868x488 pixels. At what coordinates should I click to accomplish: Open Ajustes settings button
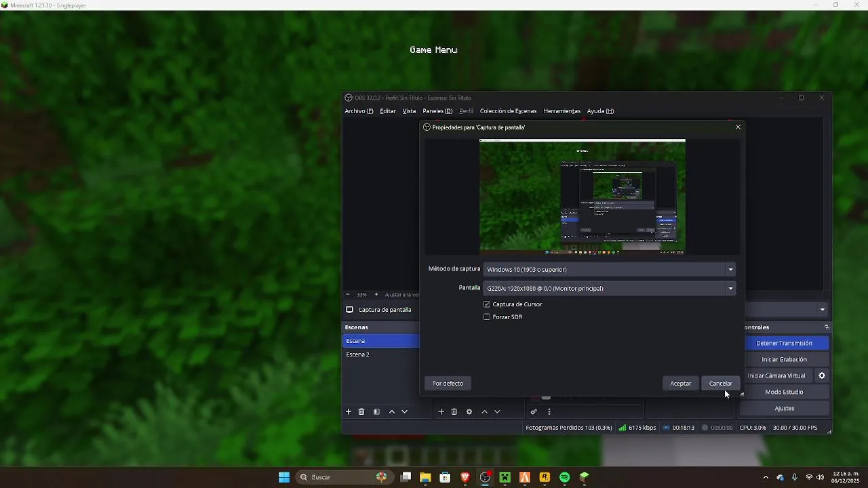[x=784, y=408]
